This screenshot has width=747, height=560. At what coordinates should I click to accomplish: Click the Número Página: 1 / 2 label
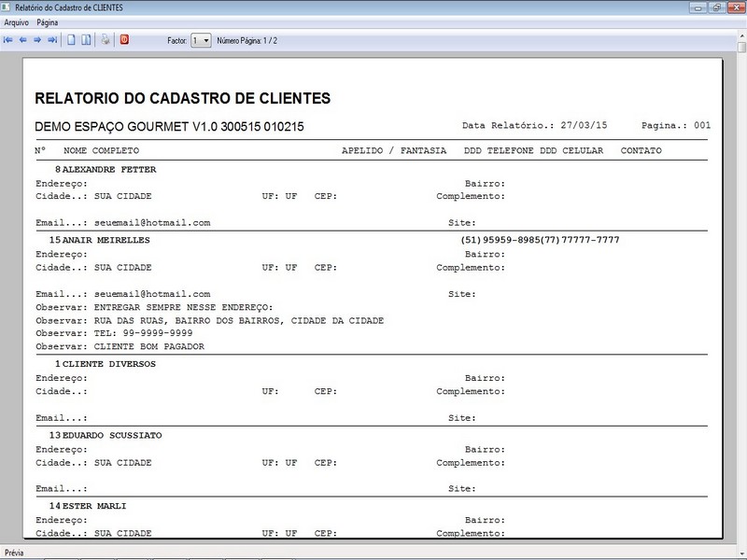(247, 41)
